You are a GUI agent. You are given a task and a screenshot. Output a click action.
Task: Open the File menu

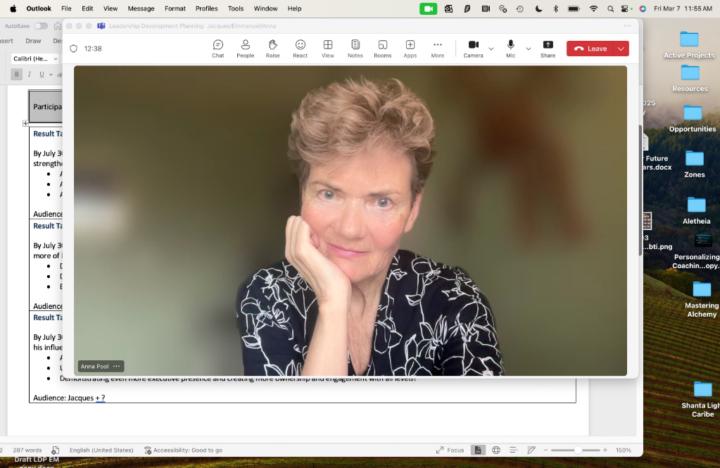pos(66,8)
